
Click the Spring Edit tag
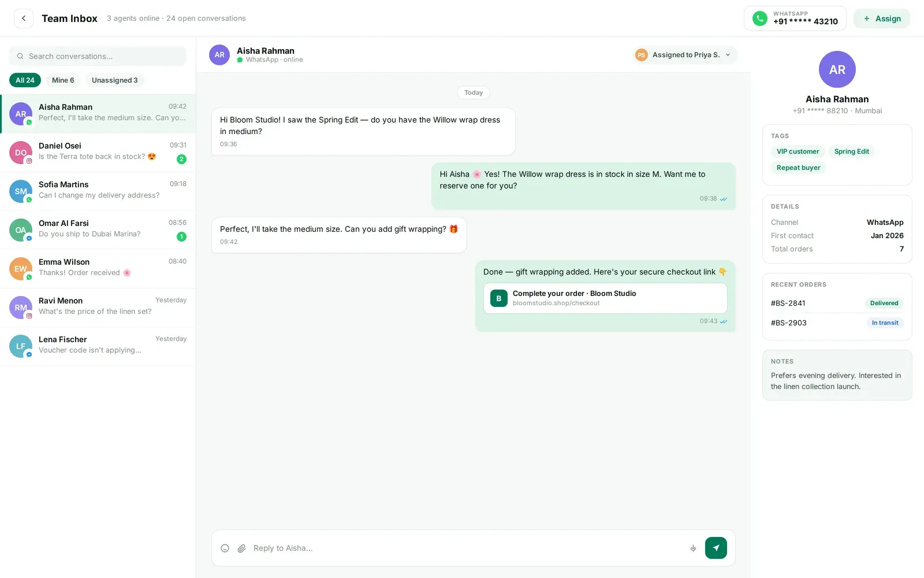point(851,151)
